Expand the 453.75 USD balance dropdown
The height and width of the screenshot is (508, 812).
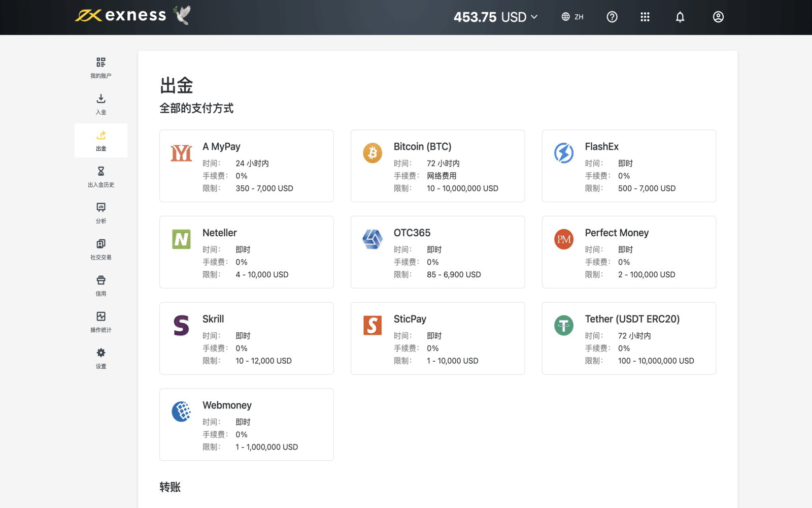(x=495, y=17)
